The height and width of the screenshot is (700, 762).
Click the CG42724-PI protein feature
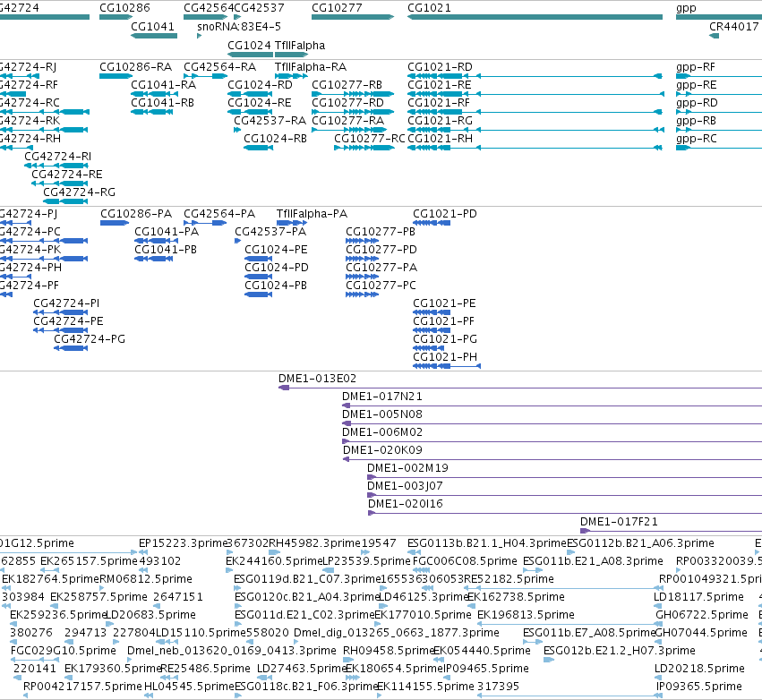tap(61, 312)
